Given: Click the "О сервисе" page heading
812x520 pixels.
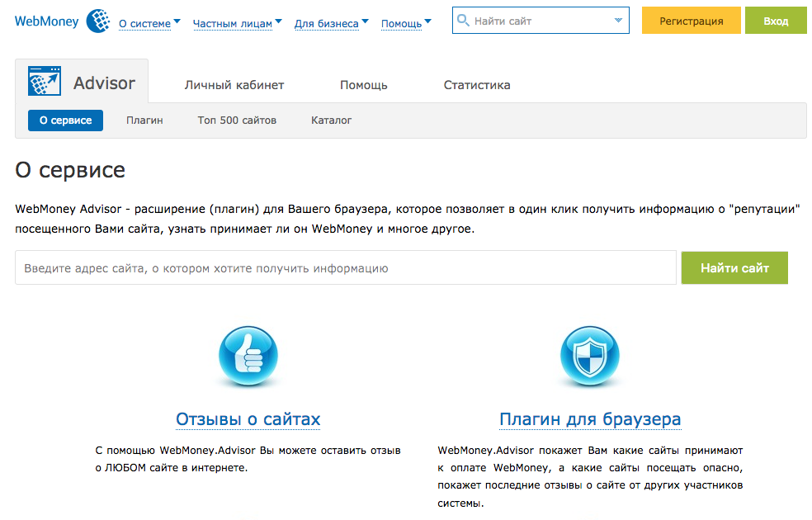Looking at the screenshot, I should pos(70,170).
